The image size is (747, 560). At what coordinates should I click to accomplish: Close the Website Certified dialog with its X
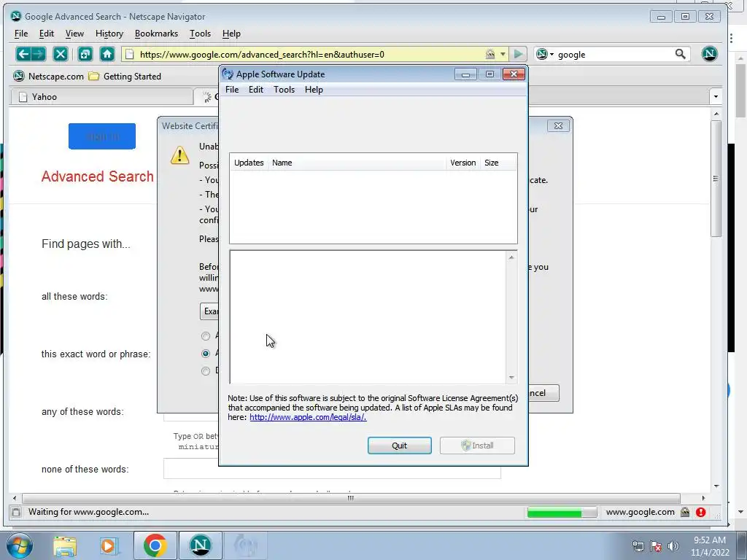coord(558,125)
